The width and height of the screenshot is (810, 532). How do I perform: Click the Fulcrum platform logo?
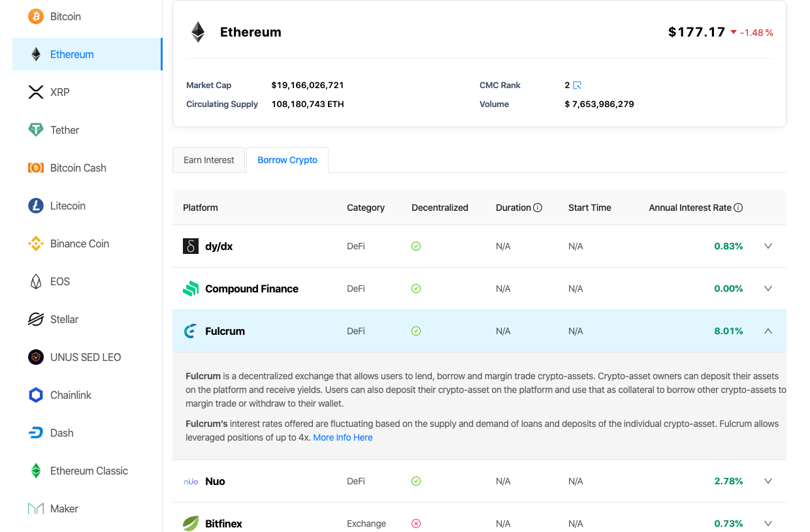(191, 331)
